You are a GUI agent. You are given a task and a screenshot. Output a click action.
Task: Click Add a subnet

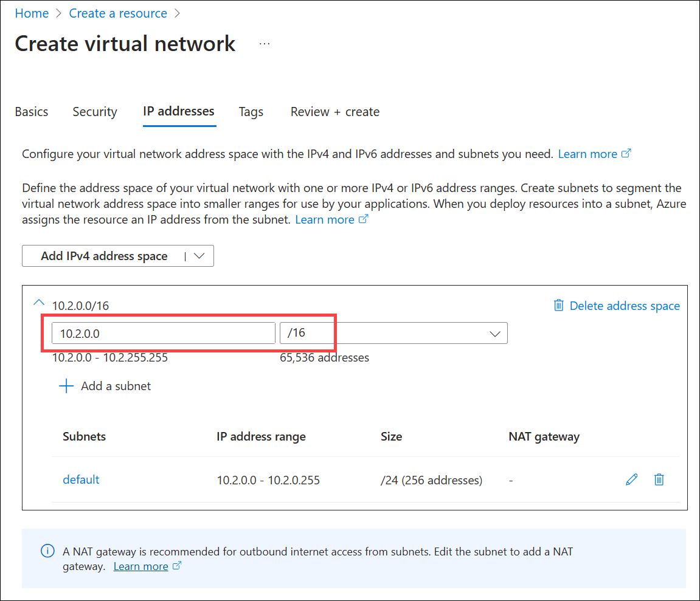click(x=116, y=385)
